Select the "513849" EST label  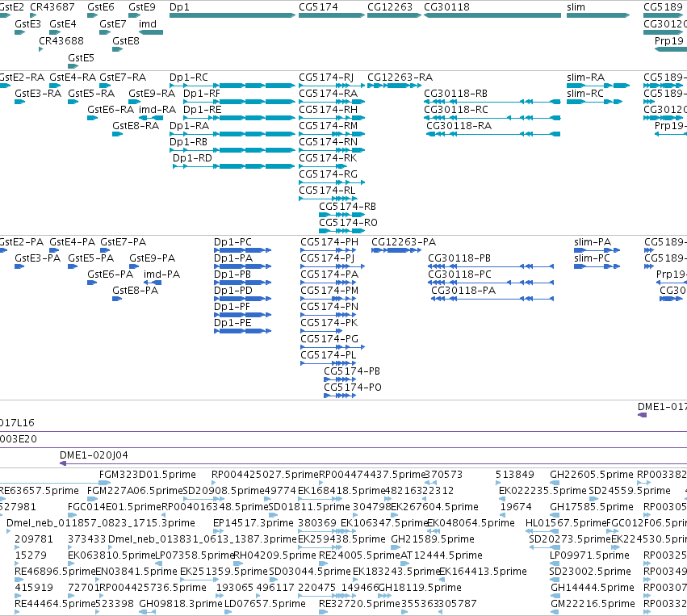pyautogui.click(x=515, y=475)
